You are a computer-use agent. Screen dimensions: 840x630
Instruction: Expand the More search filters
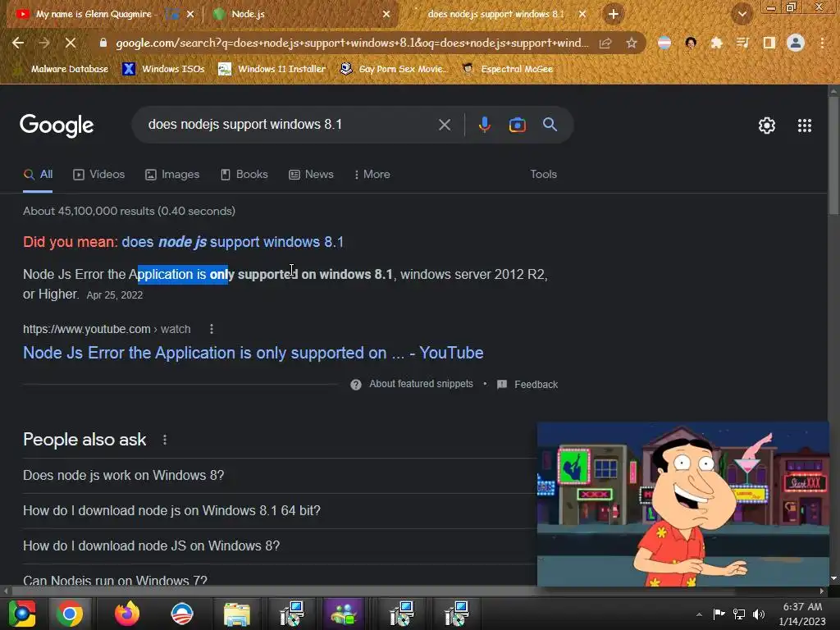click(x=372, y=174)
